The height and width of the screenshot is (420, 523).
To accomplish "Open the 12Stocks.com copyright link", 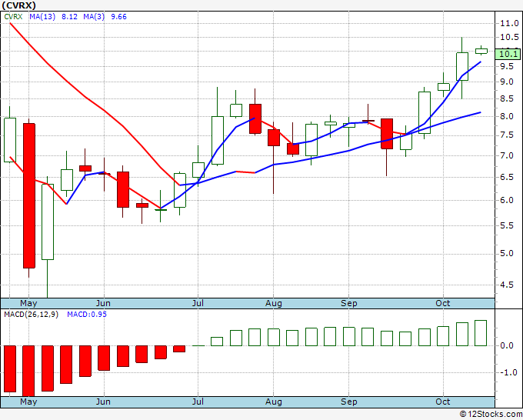I will point(491,414).
